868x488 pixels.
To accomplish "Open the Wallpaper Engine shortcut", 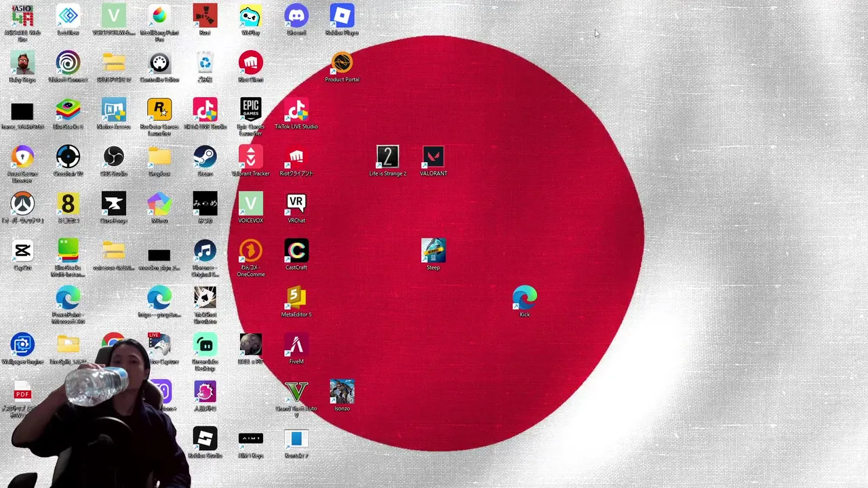I will 22,345.
